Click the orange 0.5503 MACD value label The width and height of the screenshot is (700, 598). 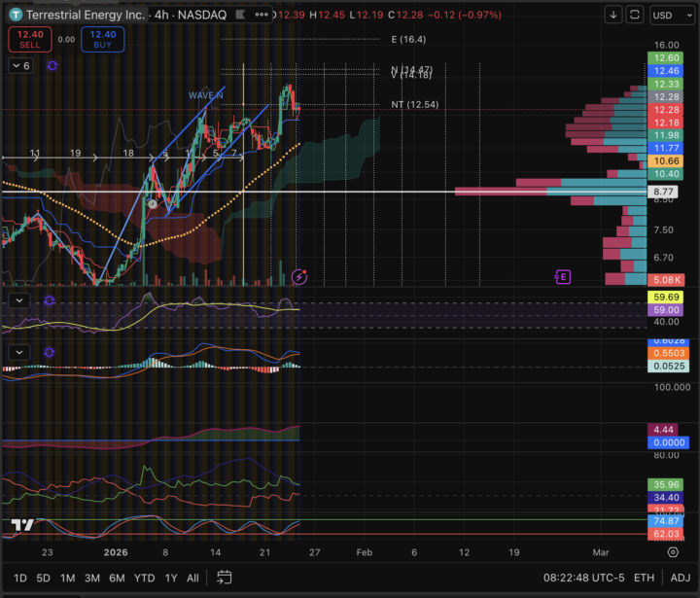pyautogui.click(x=669, y=353)
